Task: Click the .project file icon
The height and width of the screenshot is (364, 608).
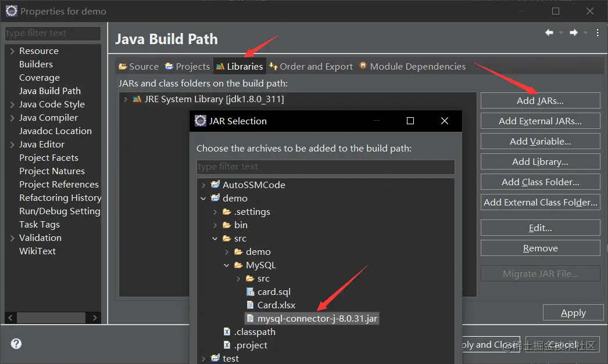Action: [227, 345]
